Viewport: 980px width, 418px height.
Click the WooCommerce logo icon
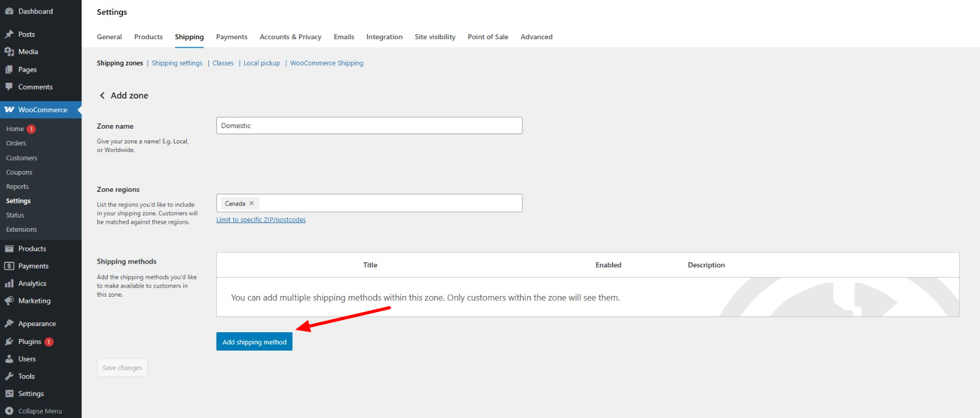point(9,110)
